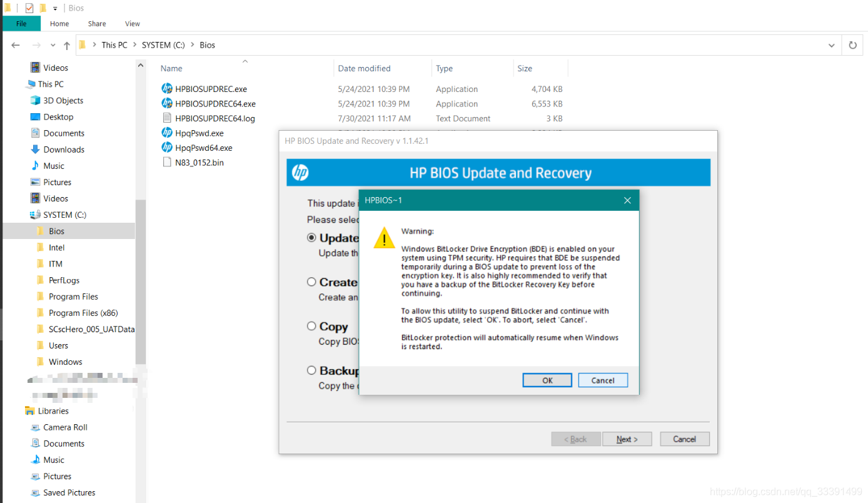The height and width of the screenshot is (503, 868).
Task: Click the 6,553 KB size cell
Action: tap(547, 104)
